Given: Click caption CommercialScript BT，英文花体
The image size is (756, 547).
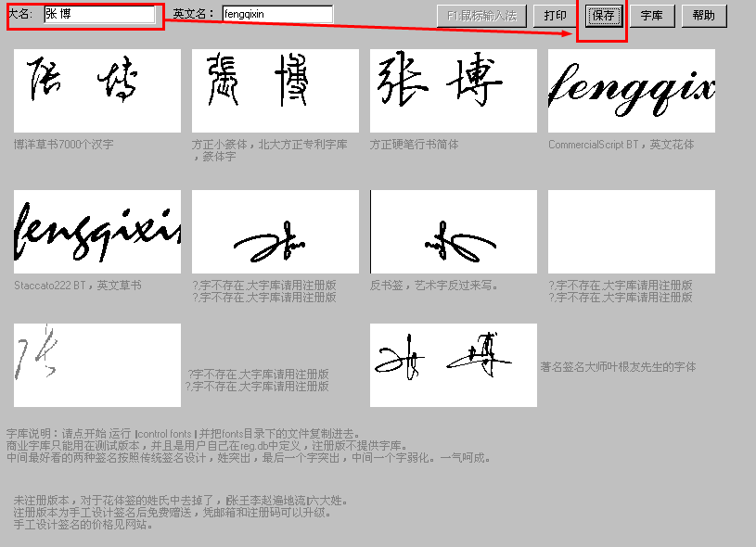Looking at the screenshot, I should tap(621, 144).
